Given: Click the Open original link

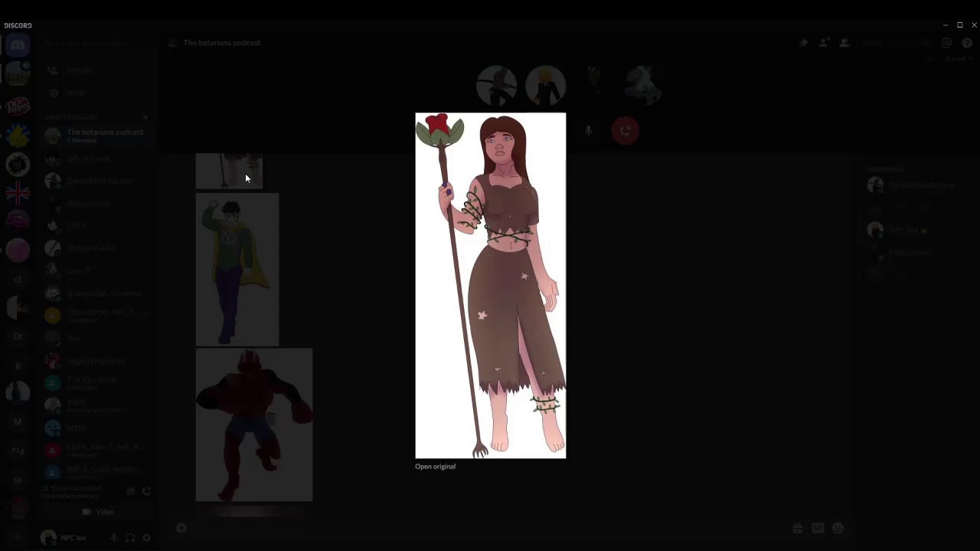Looking at the screenshot, I should pos(435,467).
